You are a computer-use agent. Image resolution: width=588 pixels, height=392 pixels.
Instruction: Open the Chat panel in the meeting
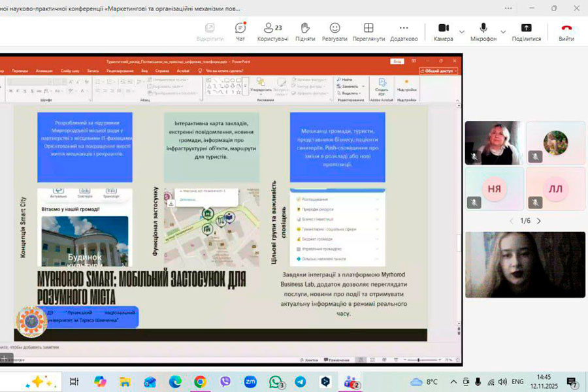coord(240,31)
